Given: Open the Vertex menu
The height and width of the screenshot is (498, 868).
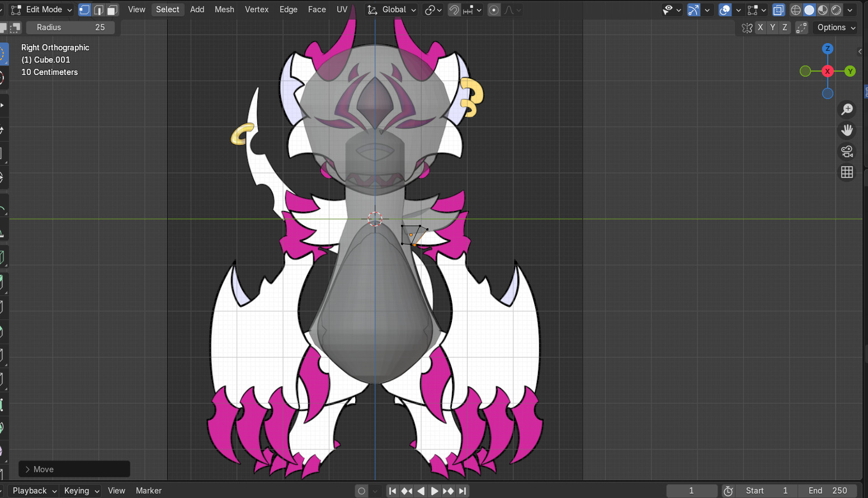Looking at the screenshot, I should coord(257,10).
